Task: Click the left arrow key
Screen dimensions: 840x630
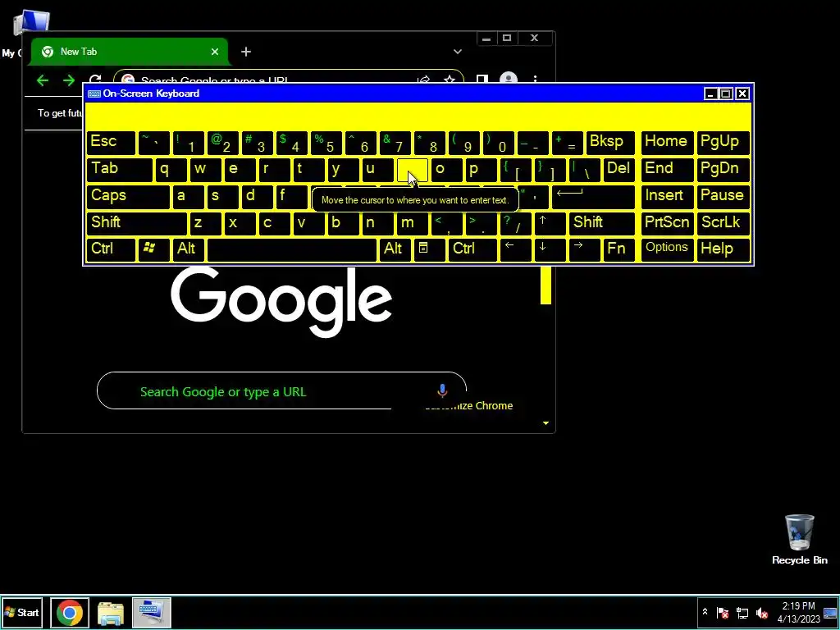Action: [515, 249]
